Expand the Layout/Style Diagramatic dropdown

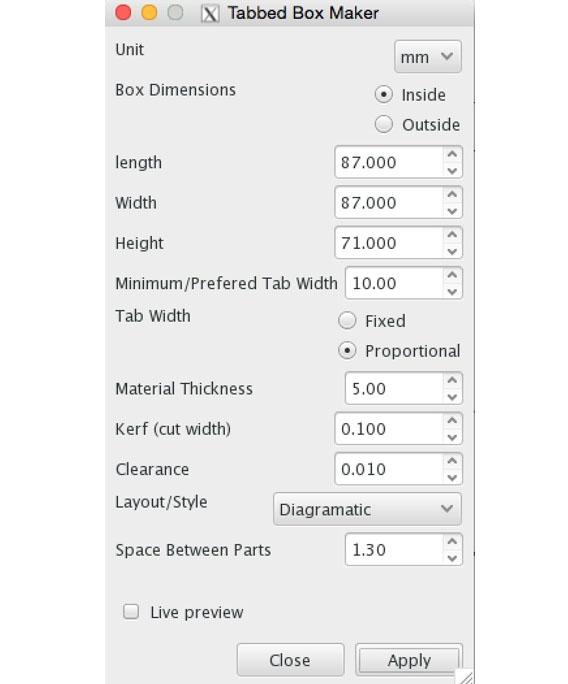[x=367, y=509]
